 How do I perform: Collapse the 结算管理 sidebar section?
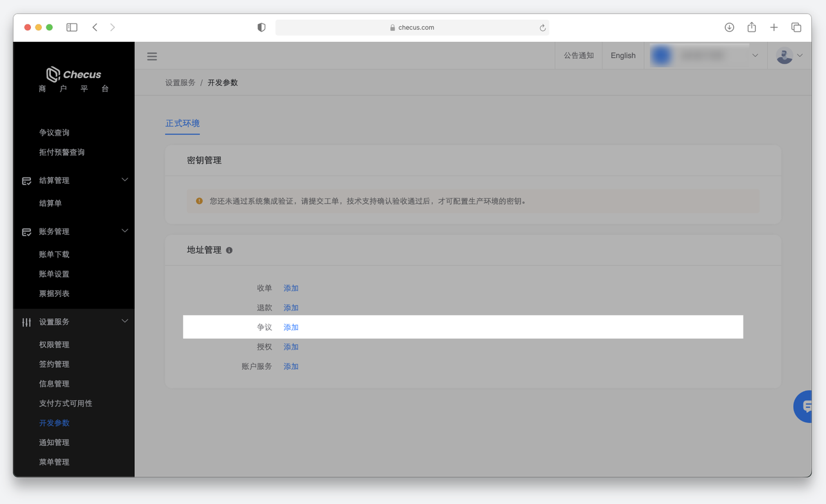[125, 180]
